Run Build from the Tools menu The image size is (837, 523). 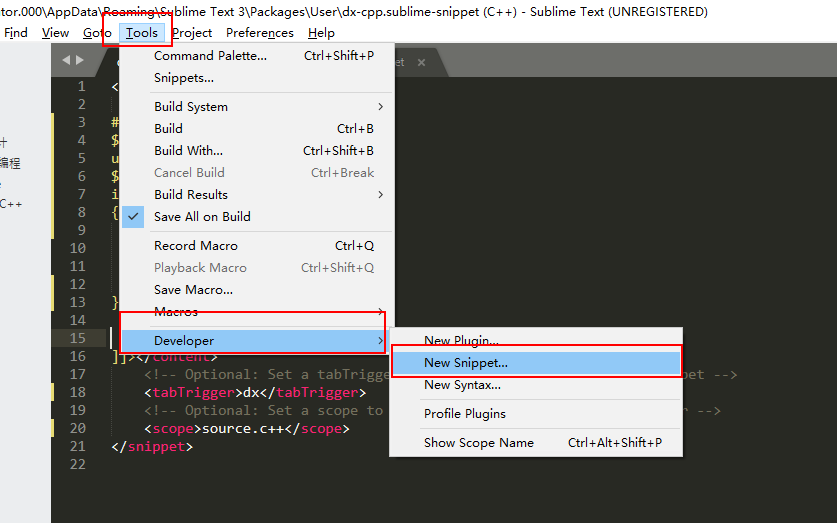tap(257, 129)
